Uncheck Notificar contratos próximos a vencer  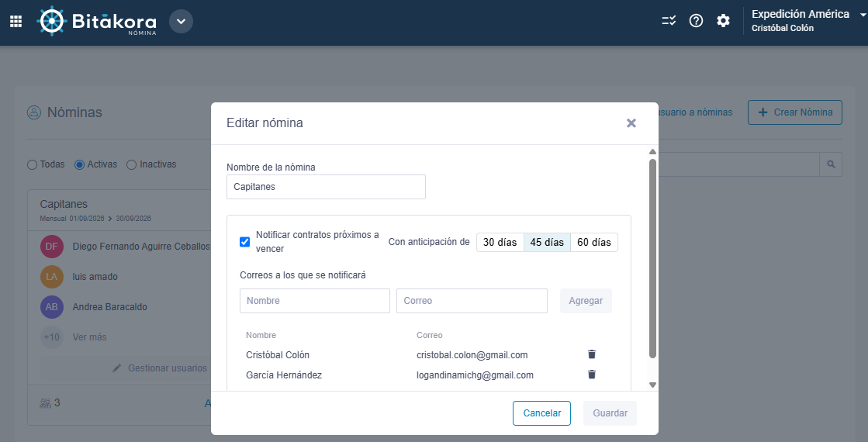[x=244, y=242]
